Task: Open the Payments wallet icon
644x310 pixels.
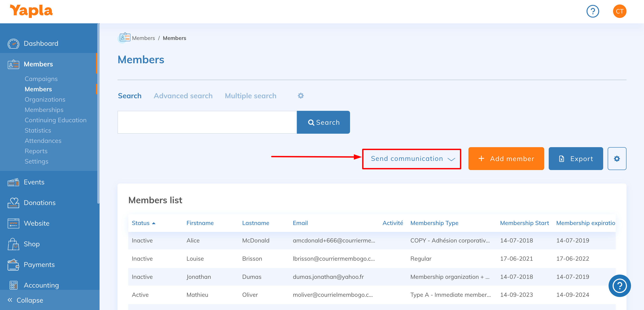Action: pos(13,264)
